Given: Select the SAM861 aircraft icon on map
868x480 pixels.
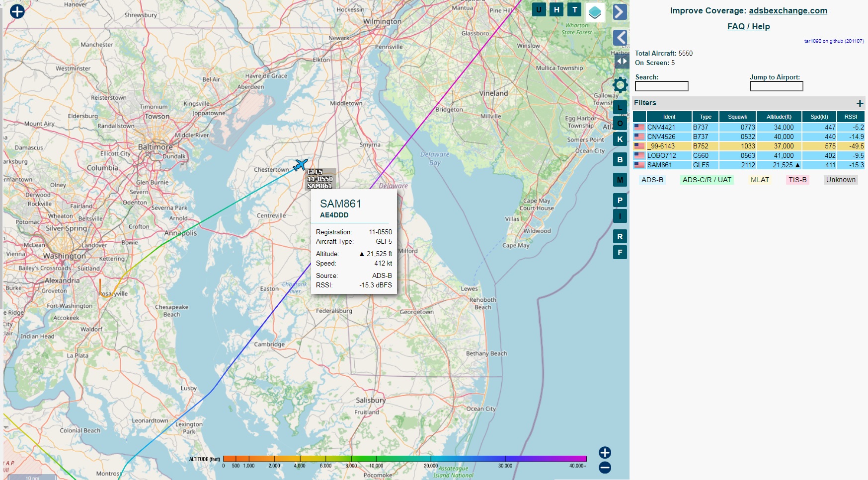Looking at the screenshot, I should [300, 164].
